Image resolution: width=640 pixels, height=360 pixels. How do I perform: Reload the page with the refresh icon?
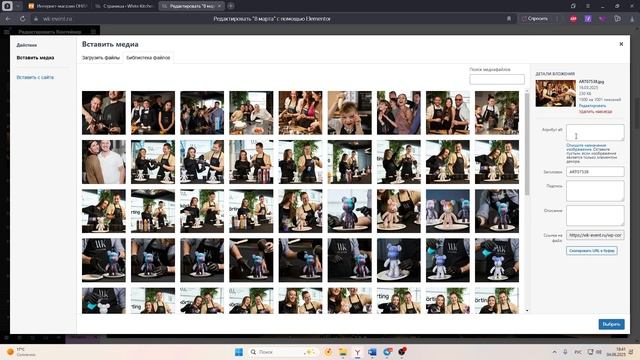[22, 19]
